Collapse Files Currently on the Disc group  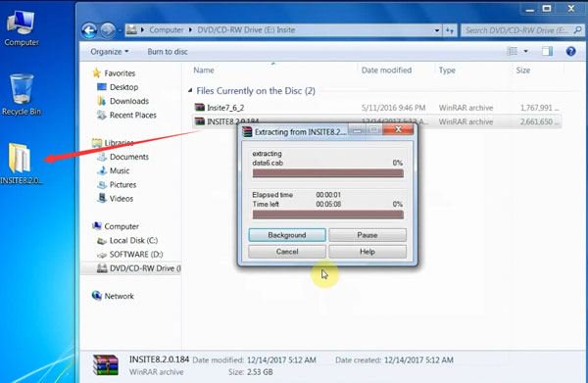tap(190, 90)
